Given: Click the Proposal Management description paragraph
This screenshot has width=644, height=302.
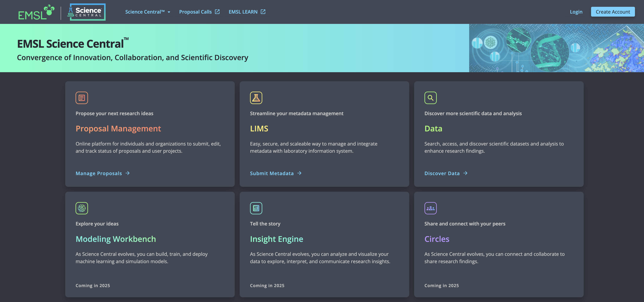Looking at the screenshot, I should [x=148, y=147].
